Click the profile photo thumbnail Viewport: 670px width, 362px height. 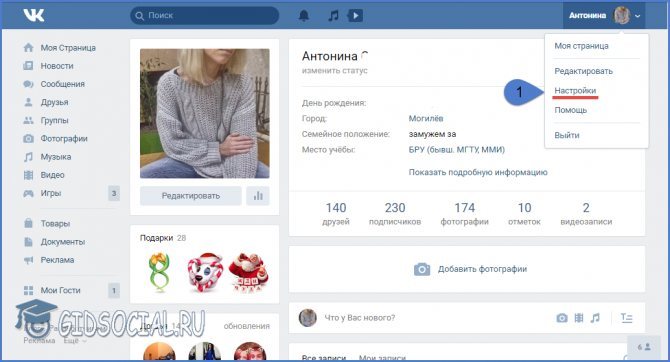click(205, 113)
